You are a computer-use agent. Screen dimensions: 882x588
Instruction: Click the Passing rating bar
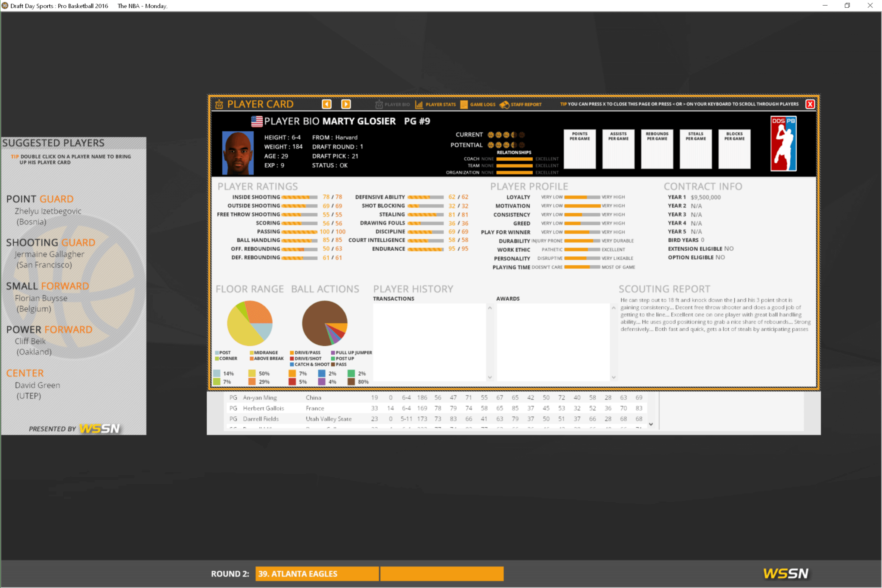(x=299, y=232)
